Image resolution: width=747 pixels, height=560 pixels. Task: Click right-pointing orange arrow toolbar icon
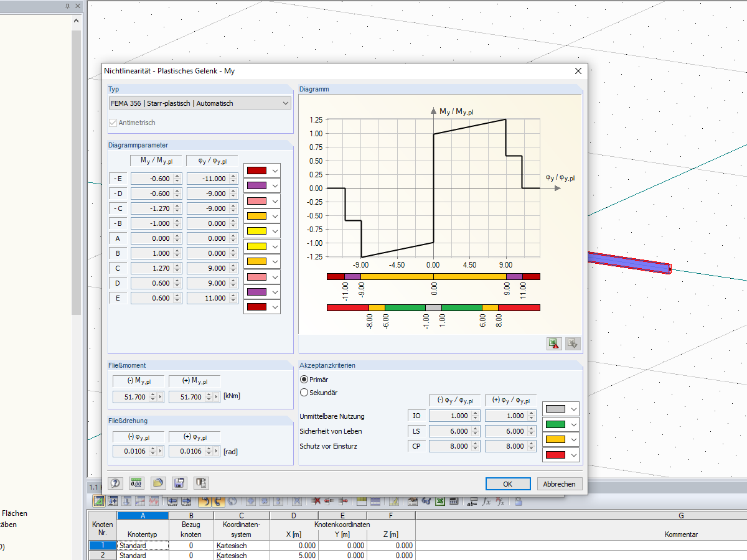coord(218,501)
